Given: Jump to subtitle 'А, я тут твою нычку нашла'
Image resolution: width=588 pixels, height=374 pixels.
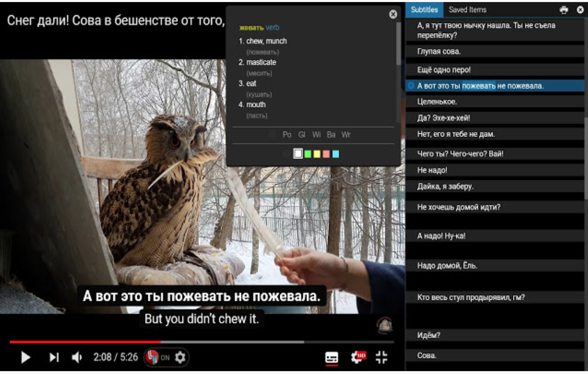Looking at the screenshot, I should click(495, 30).
